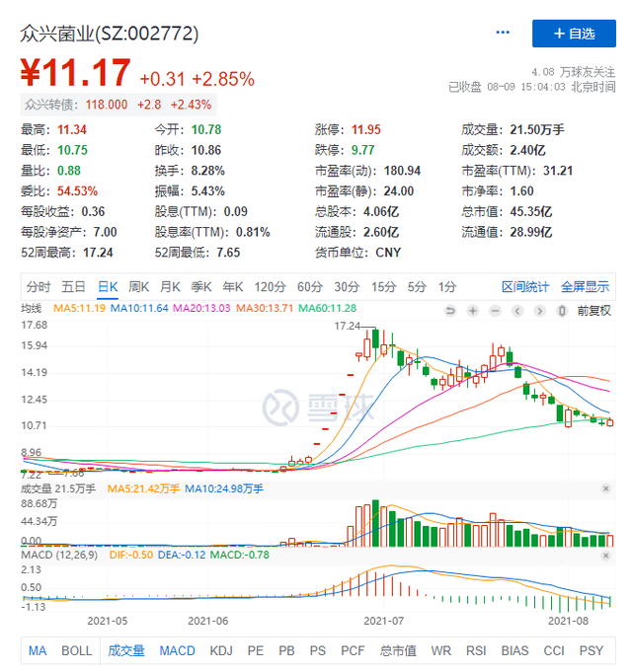Switch to the 1分 interval tab

[x=446, y=287]
